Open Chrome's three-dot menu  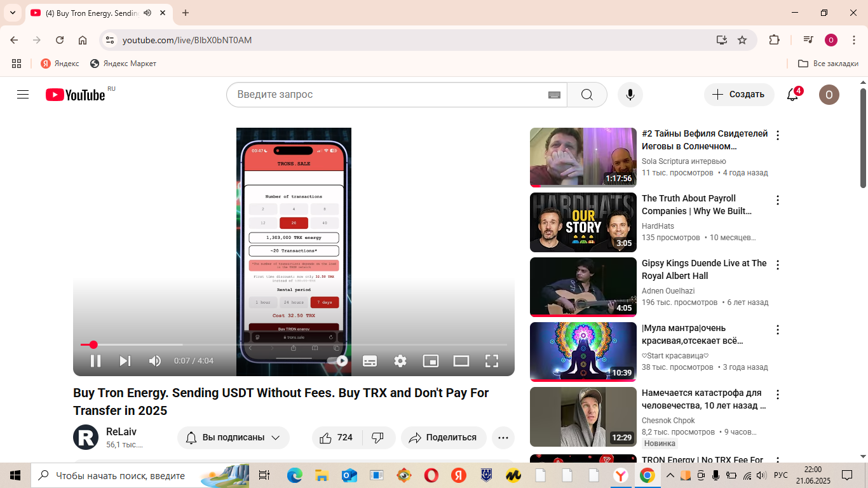(x=853, y=40)
